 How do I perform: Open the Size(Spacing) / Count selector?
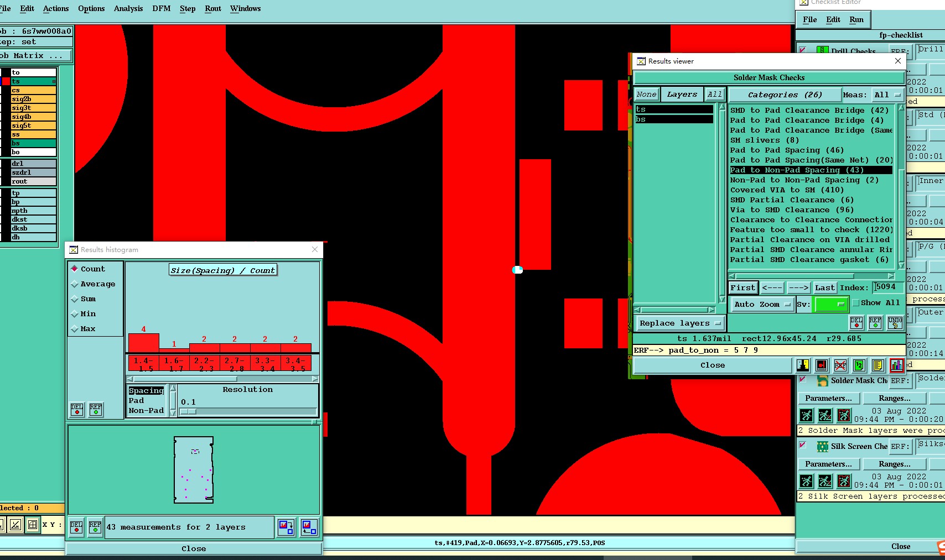[x=222, y=270]
